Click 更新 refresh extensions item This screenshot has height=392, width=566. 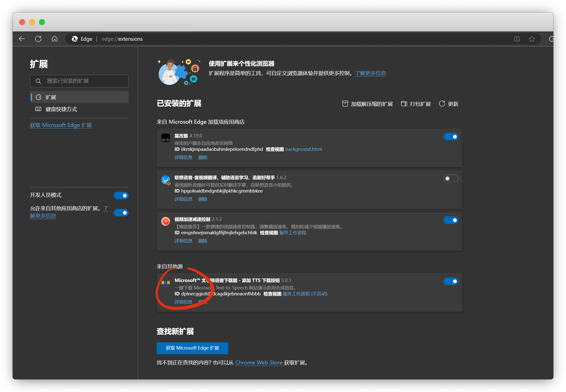tap(449, 104)
